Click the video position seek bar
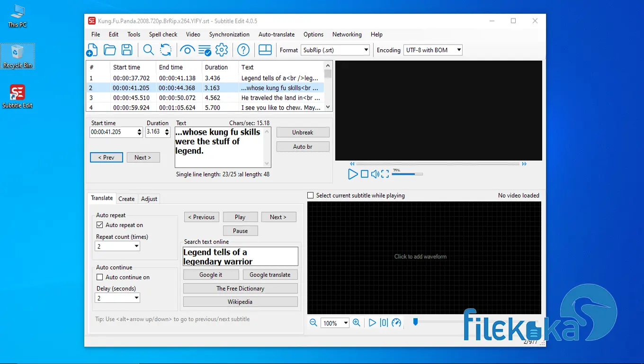The height and width of the screenshot is (364, 644). [x=438, y=164]
